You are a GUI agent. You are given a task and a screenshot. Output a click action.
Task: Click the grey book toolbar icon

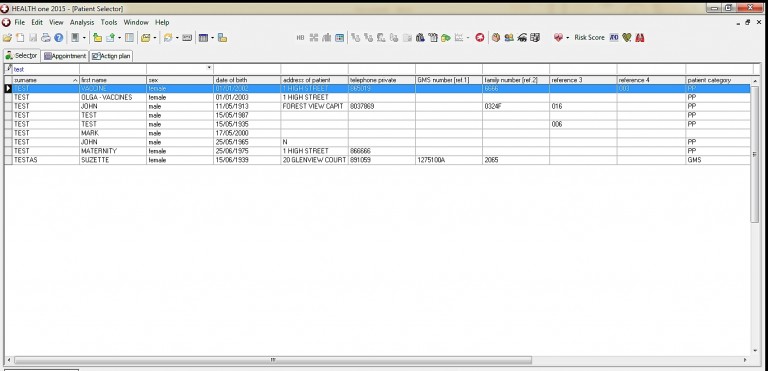[75, 38]
